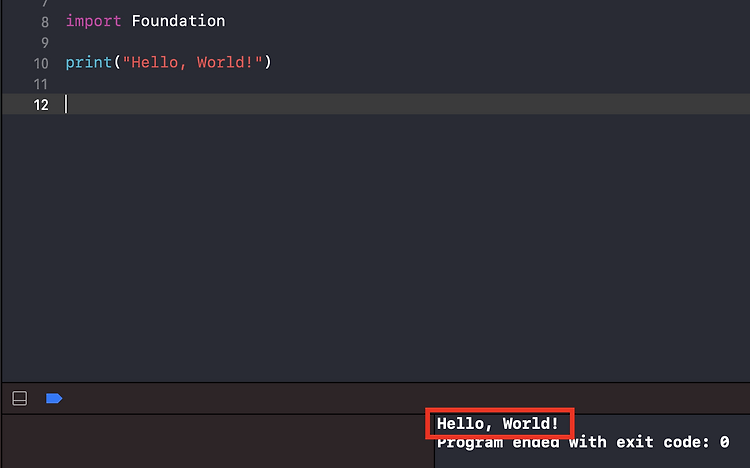The height and width of the screenshot is (468, 750).
Task: Click line number 11 in the gutter
Action: tap(41, 84)
